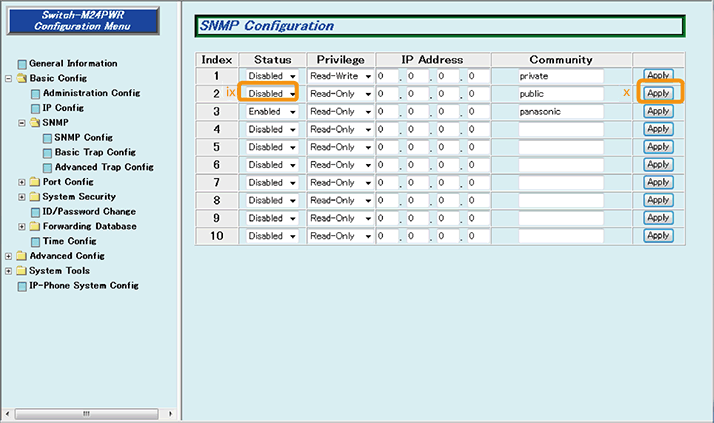
Task: Open Privilege dropdown for index 1
Action: click(339, 76)
